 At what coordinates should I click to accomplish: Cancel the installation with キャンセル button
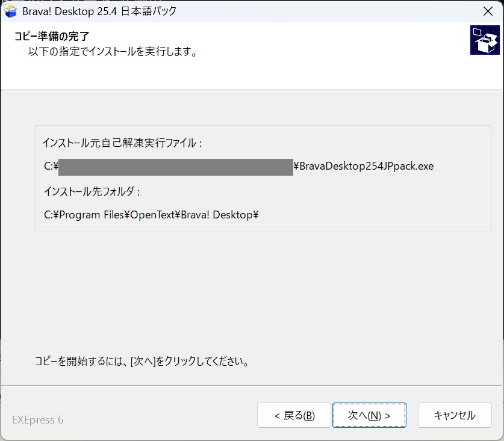(455, 415)
